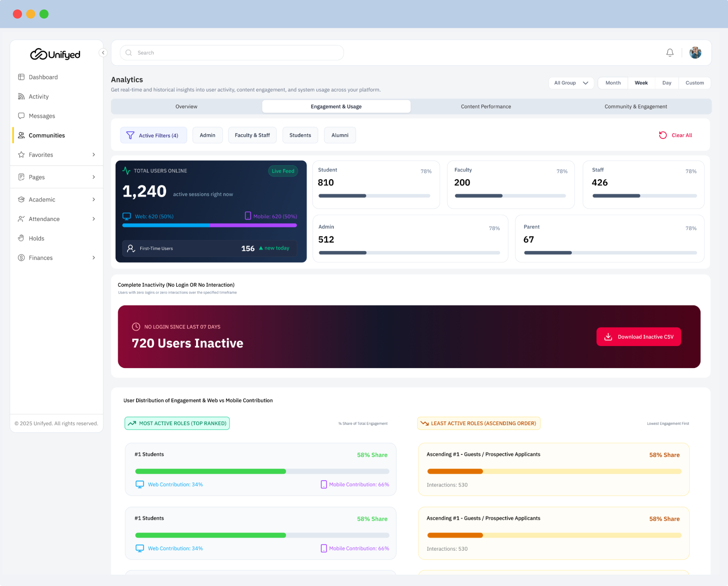Click the Faculty card progress bar
Screen dimensions: 728x586
510,196
